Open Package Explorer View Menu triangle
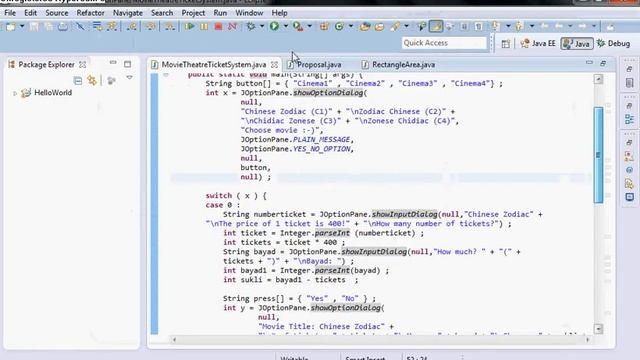 [129, 78]
